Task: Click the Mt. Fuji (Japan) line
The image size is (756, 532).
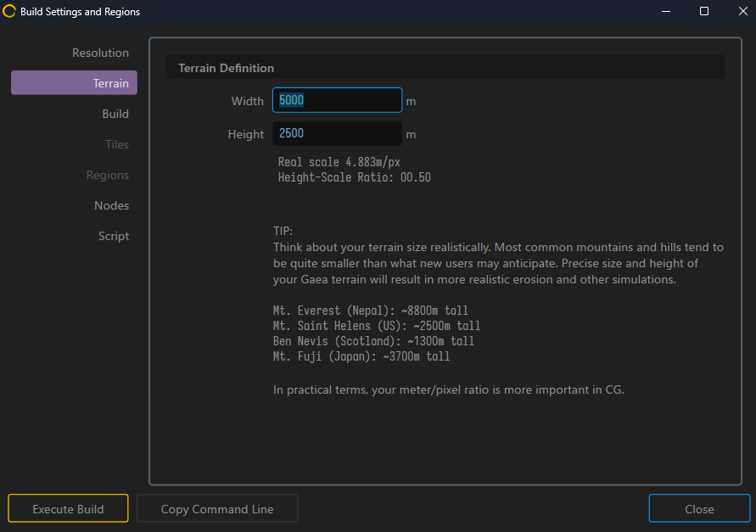Action: [x=361, y=356]
